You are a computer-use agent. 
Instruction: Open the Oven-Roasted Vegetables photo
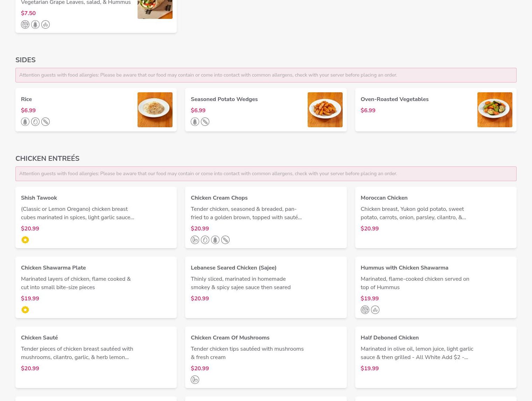495,110
